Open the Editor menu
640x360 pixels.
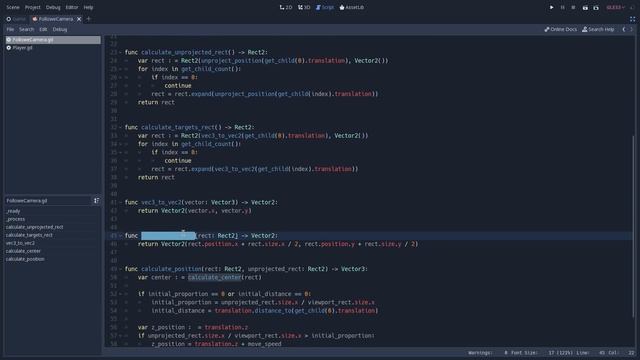(x=72, y=7)
